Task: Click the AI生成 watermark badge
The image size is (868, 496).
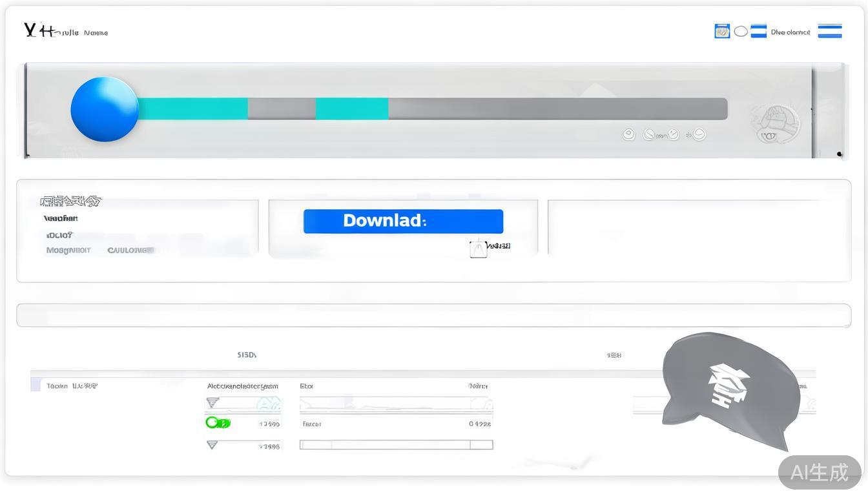Action: point(819,472)
